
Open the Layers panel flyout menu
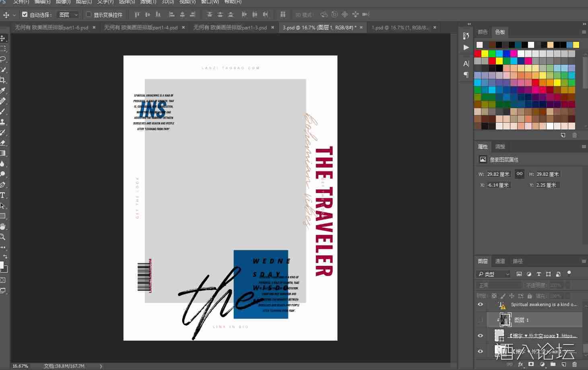coord(584,261)
